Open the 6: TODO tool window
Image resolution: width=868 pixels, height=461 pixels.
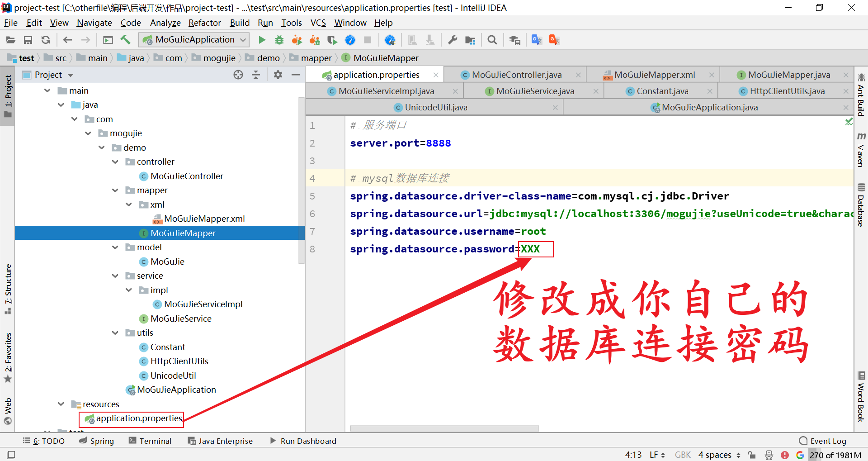click(x=44, y=441)
